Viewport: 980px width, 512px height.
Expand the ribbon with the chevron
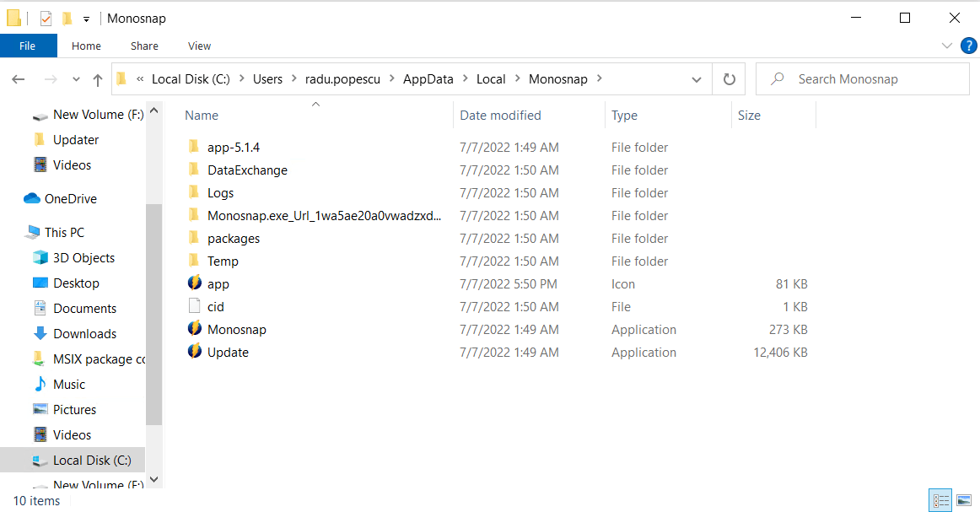pos(947,46)
